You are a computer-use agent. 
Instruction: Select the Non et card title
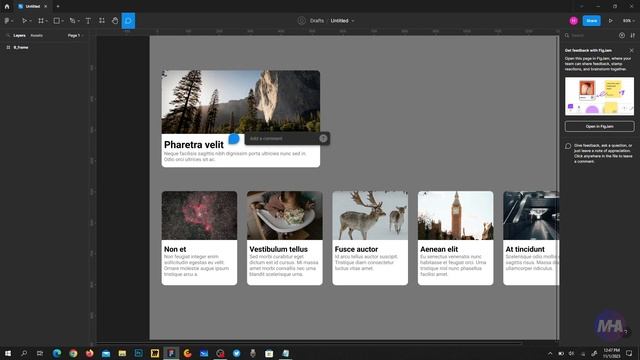tap(175, 249)
